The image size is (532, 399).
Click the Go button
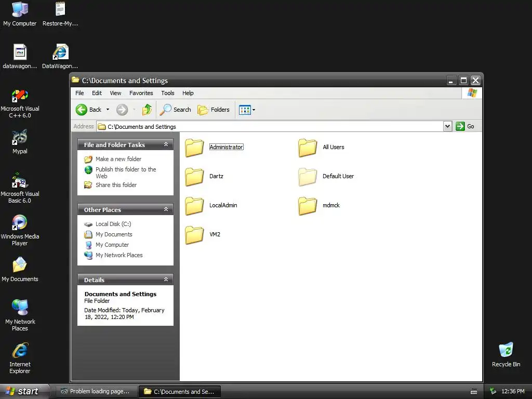coord(465,126)
